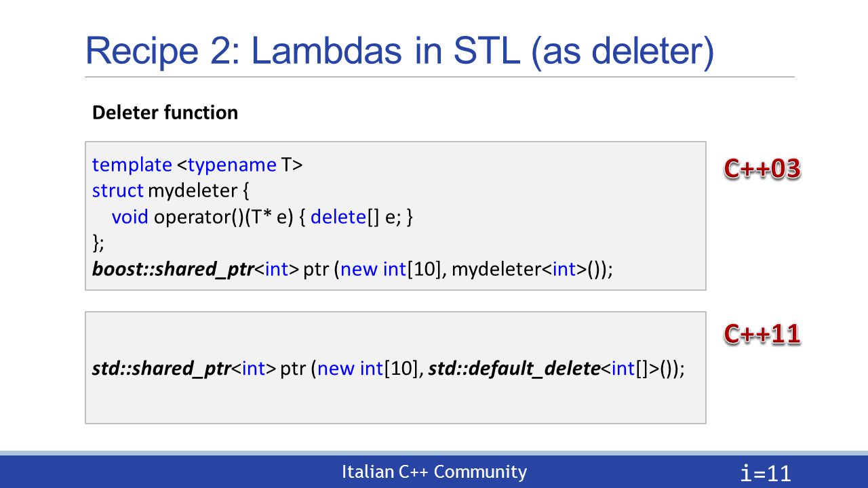The height and width of the screenshot is (488, 868).
Task: Click the 'std::default_delete' bold text
Action: click(x=514, y=369)
